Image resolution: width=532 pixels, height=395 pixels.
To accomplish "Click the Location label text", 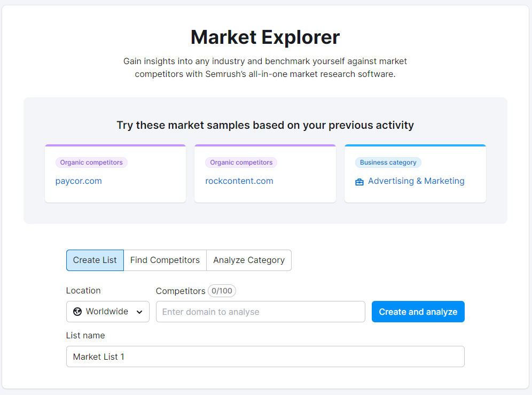I will 83,291.
